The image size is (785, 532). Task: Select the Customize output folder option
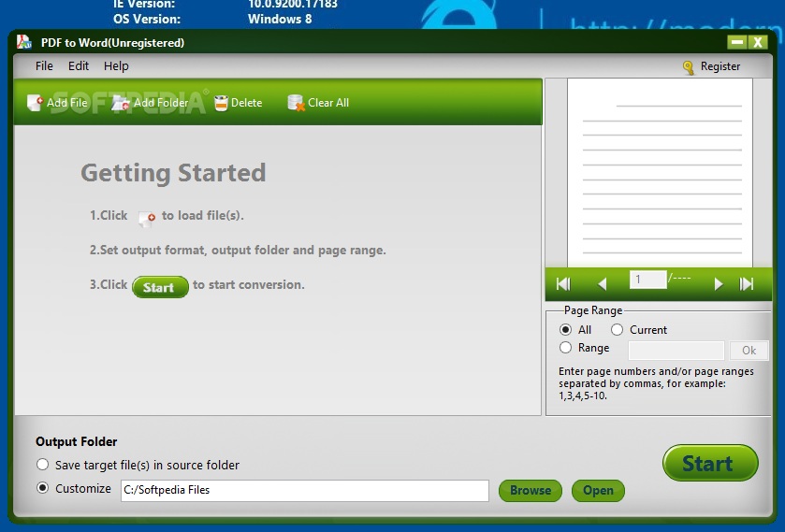click(x=42, y=488)
